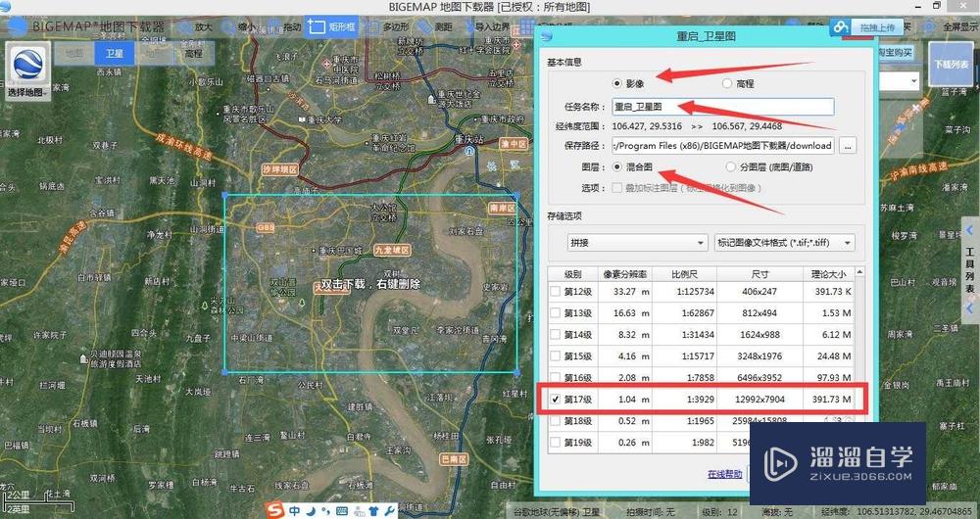Switch to the 高程 elevation map tab
Image resolution: width=980 pixels, height=519 pixels.
coord(193,54)
